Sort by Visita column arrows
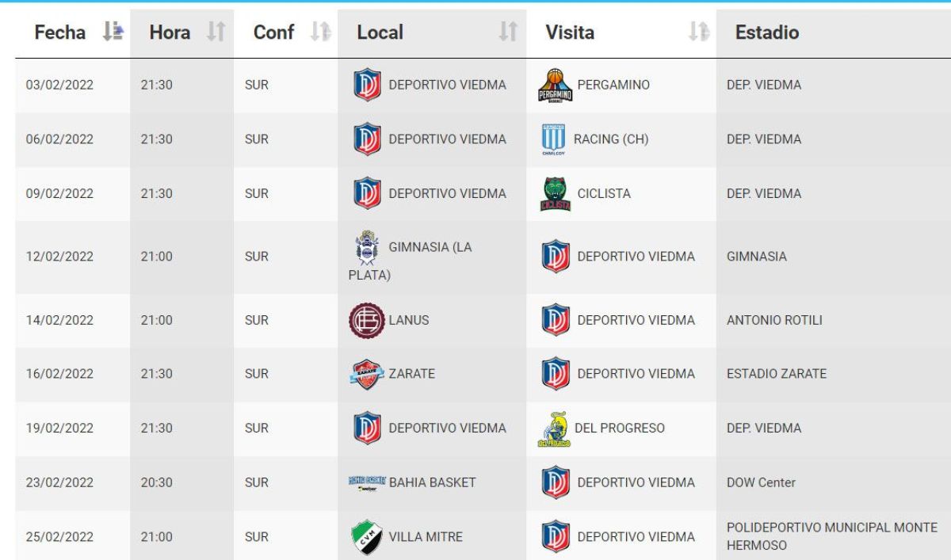 697,32
